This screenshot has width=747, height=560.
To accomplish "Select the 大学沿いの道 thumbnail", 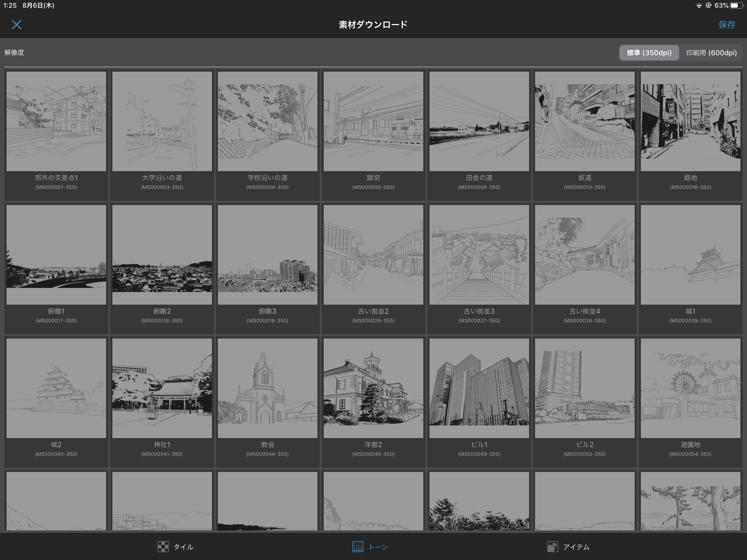I will coord(162,121).
